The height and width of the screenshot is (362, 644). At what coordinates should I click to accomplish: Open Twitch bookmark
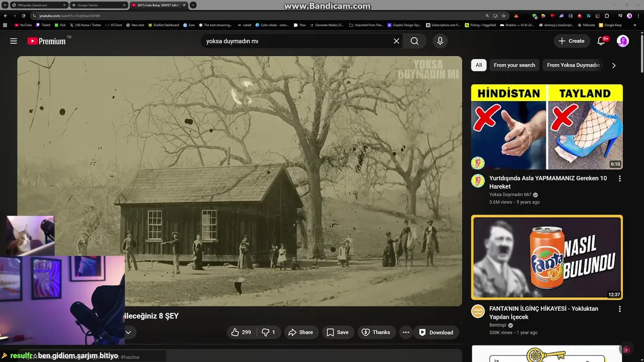[43, 25]
